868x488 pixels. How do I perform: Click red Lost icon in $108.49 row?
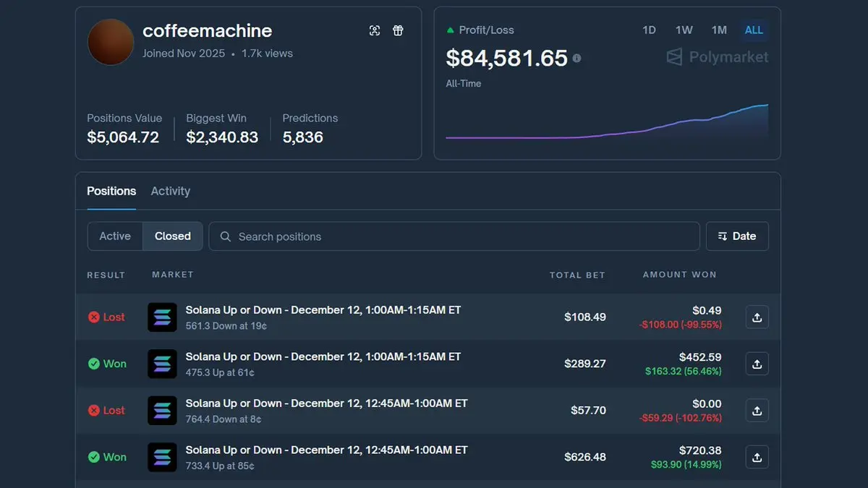pos(93,317)
